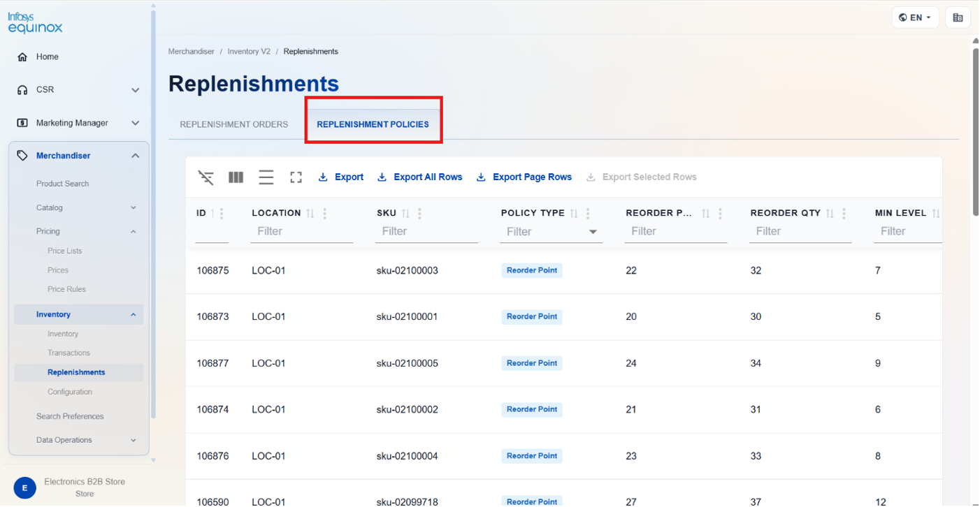Screen dimensions: 980x507
Task: Sort by the SKU column
Action: [x=405, y=214]
